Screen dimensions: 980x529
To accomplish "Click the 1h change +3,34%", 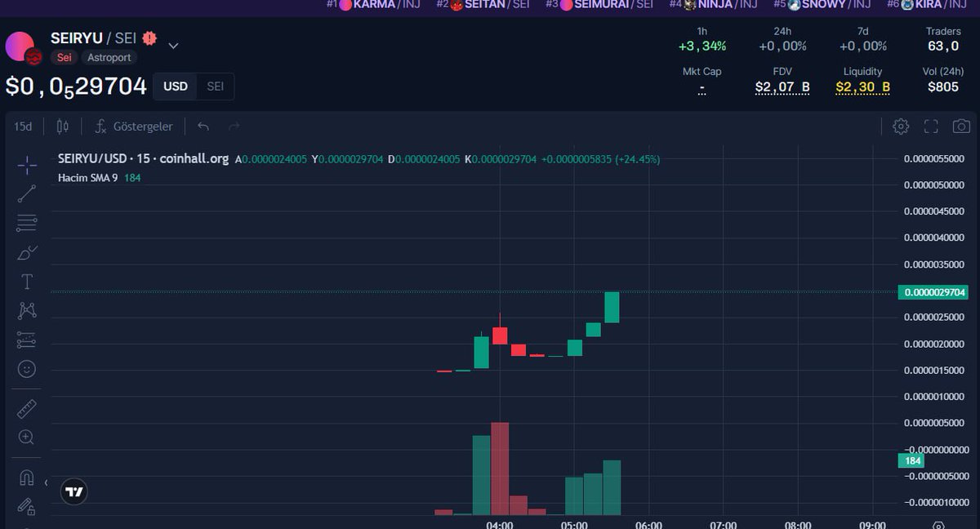I will [702, 47].
